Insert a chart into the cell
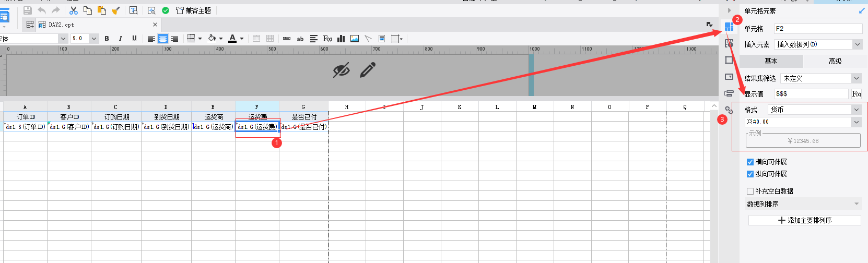The height and width of the screenshot is (263, 868). point(341,39)
